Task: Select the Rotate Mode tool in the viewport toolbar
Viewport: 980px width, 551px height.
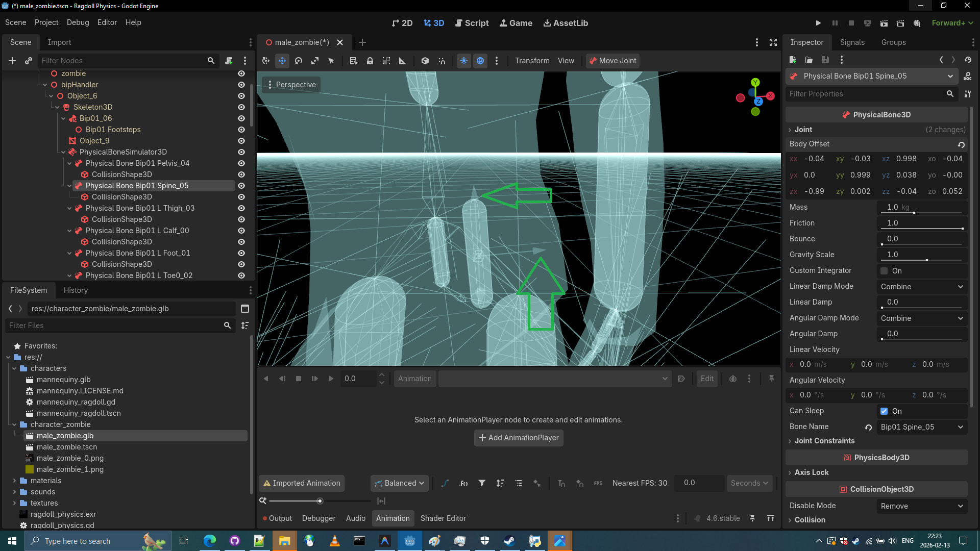Action: pos(299,61)
